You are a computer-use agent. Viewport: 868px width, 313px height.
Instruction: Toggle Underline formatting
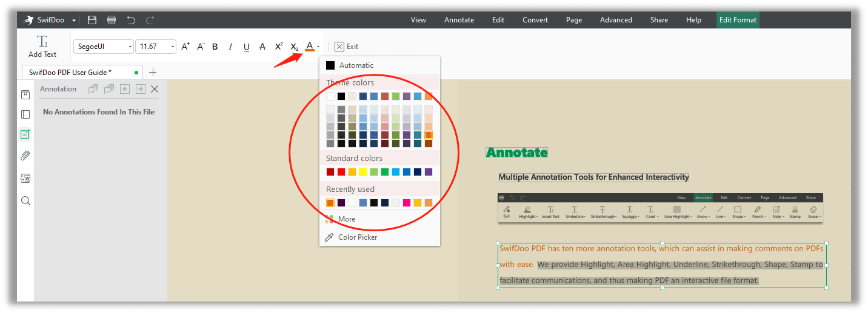coord(246,47)
